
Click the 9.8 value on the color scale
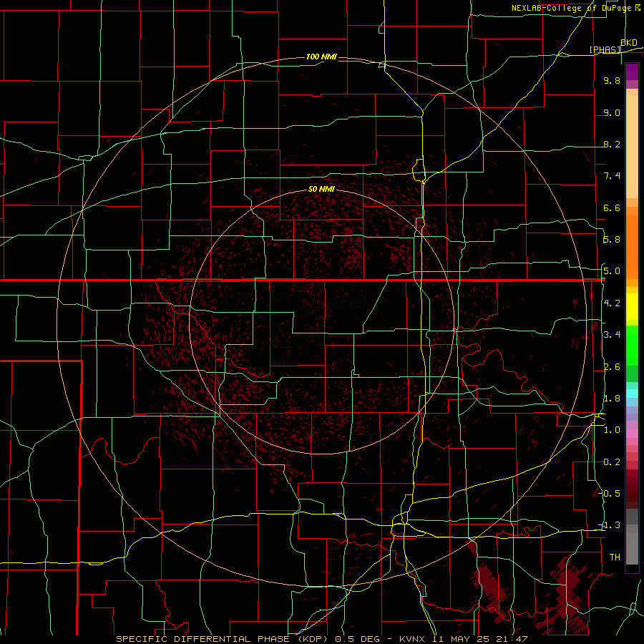pyautogui.click(x=612, y=80)
